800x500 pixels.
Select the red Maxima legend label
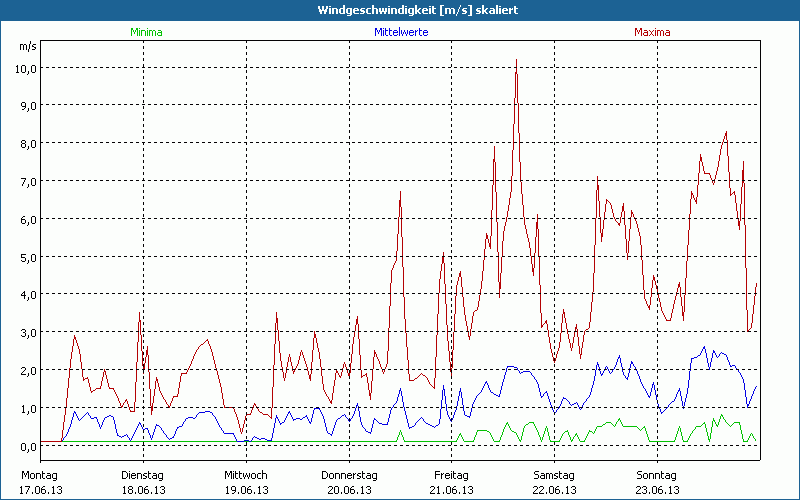(652, 32)
